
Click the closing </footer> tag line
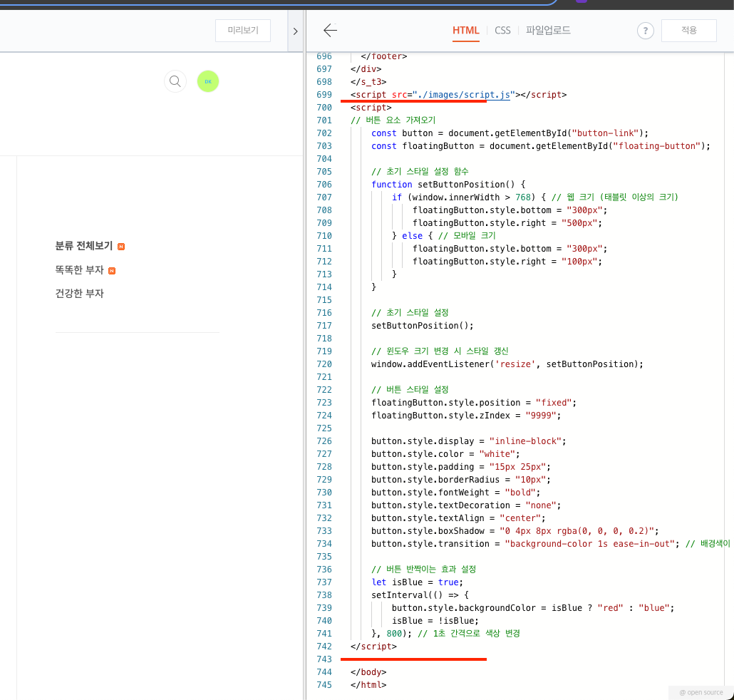tap(384, 56)
